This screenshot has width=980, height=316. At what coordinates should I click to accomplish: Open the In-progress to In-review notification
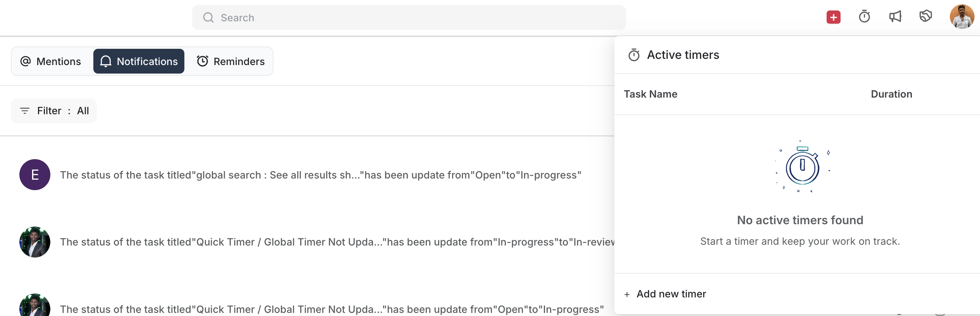pyautogui.click(x=337, y=242)
